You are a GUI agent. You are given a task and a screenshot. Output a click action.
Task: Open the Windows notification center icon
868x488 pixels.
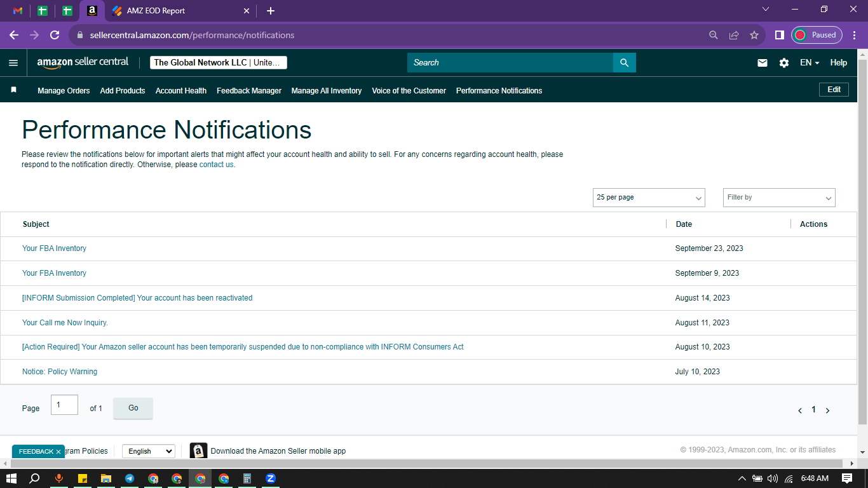point(847,478)
